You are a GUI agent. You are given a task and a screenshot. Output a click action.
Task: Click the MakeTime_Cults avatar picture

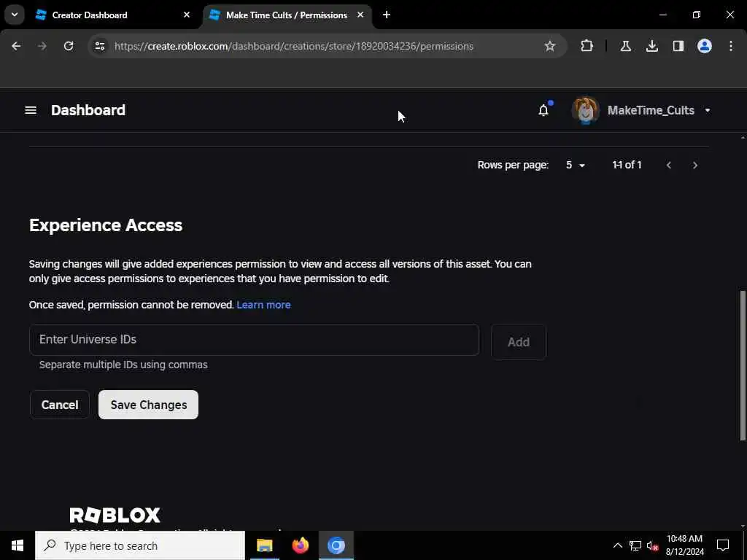[586, 111]
